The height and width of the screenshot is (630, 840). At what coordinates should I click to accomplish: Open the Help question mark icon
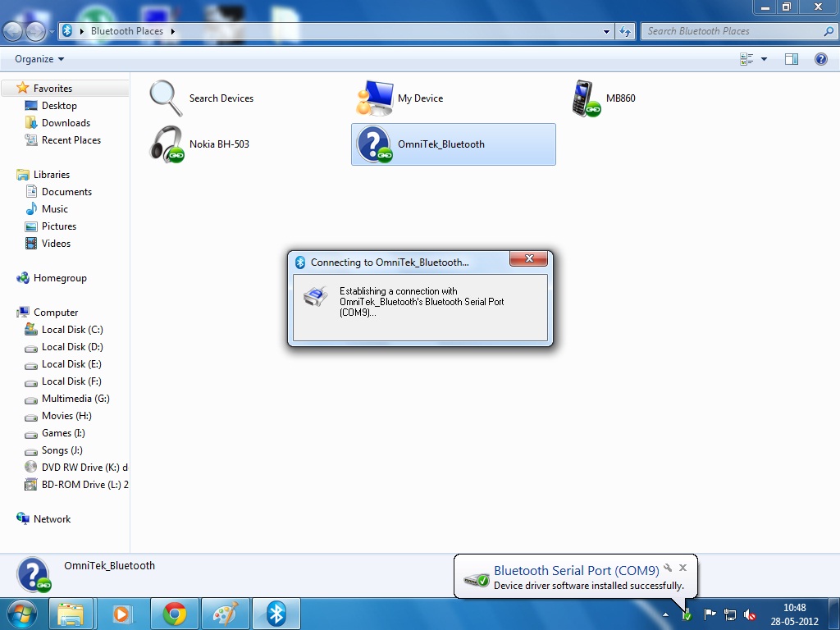[820, 59]
